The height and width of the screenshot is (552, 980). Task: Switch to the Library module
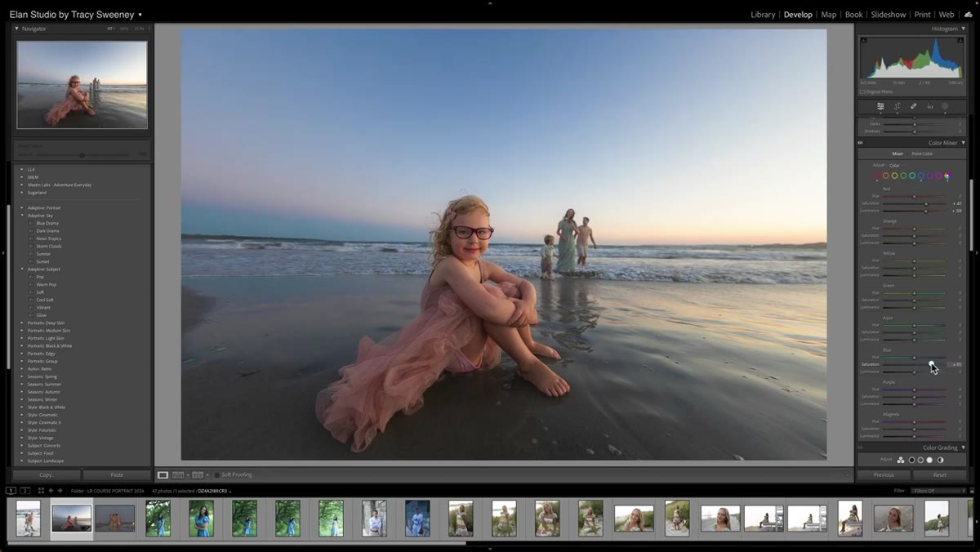coord(763,15)
